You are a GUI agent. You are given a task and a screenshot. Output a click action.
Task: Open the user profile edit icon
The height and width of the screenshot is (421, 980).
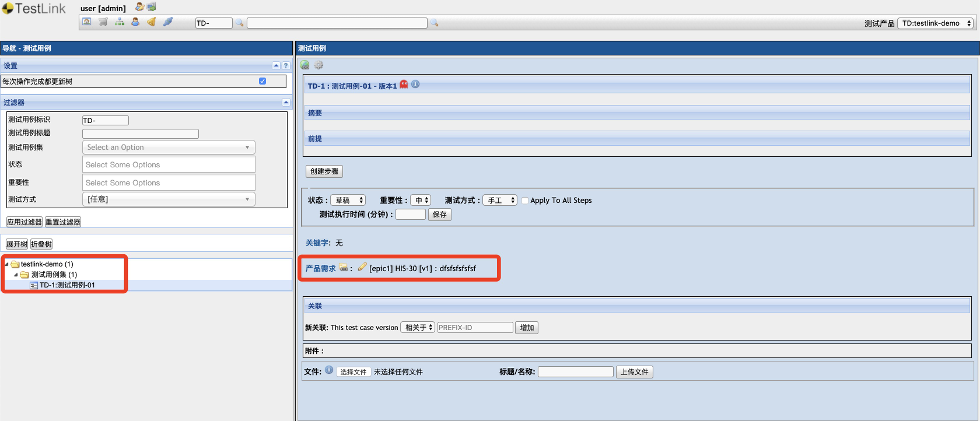(139, 7)
